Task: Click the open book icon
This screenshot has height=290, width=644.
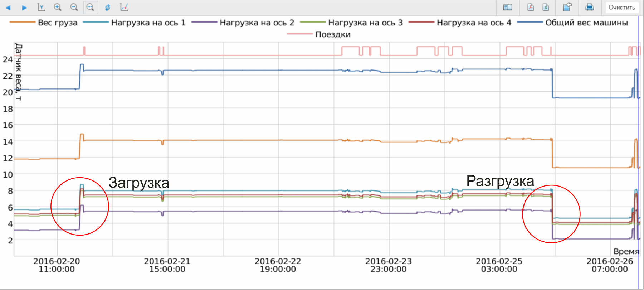Action: [x=508, y=8]
